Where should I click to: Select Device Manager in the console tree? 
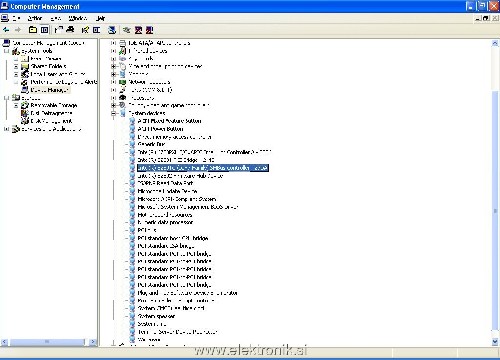click(x=49, y=90)
